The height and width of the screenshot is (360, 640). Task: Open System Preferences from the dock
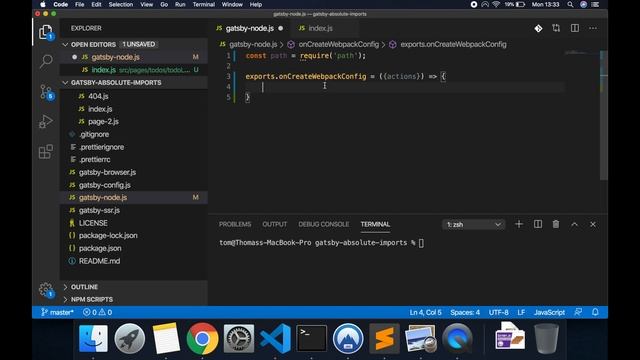239,338
